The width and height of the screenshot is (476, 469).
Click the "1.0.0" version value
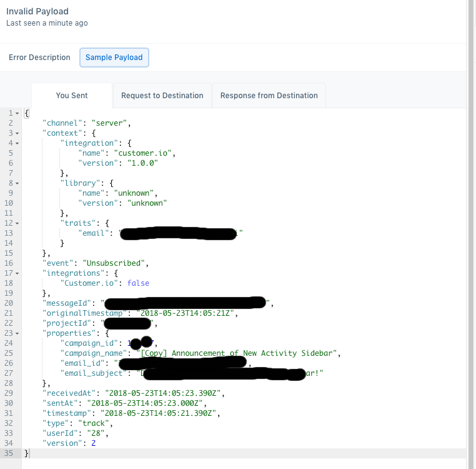[x=142, y=163]
